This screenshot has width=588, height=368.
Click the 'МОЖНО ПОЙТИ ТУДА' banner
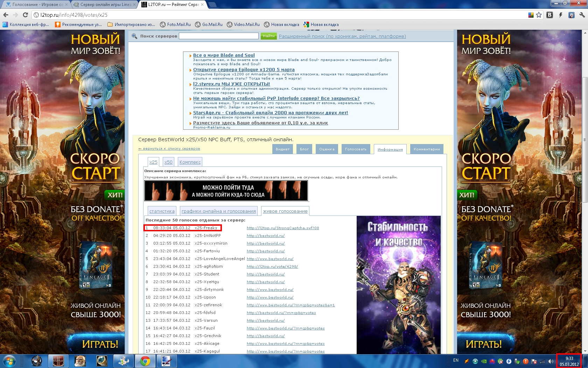point(226,191)
